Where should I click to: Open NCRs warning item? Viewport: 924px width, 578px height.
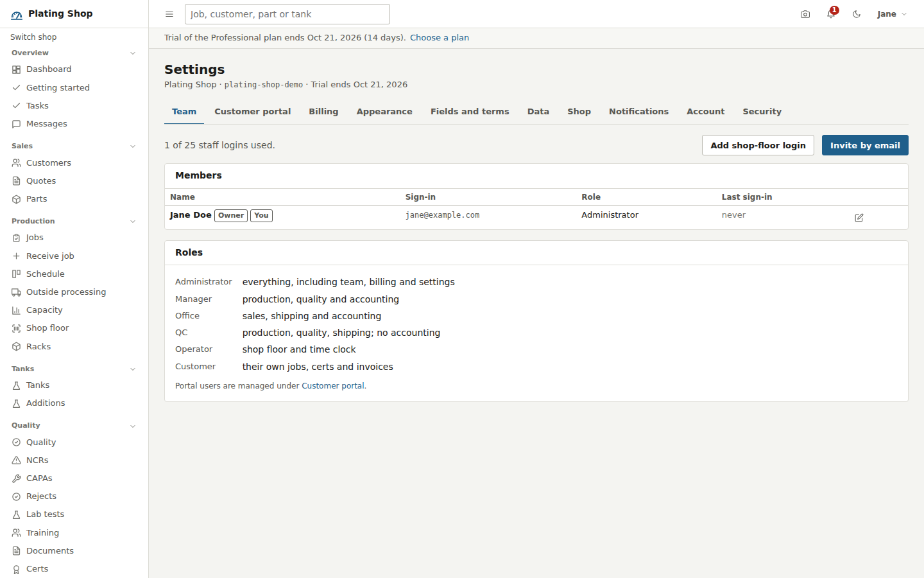[x=74, y=460]
